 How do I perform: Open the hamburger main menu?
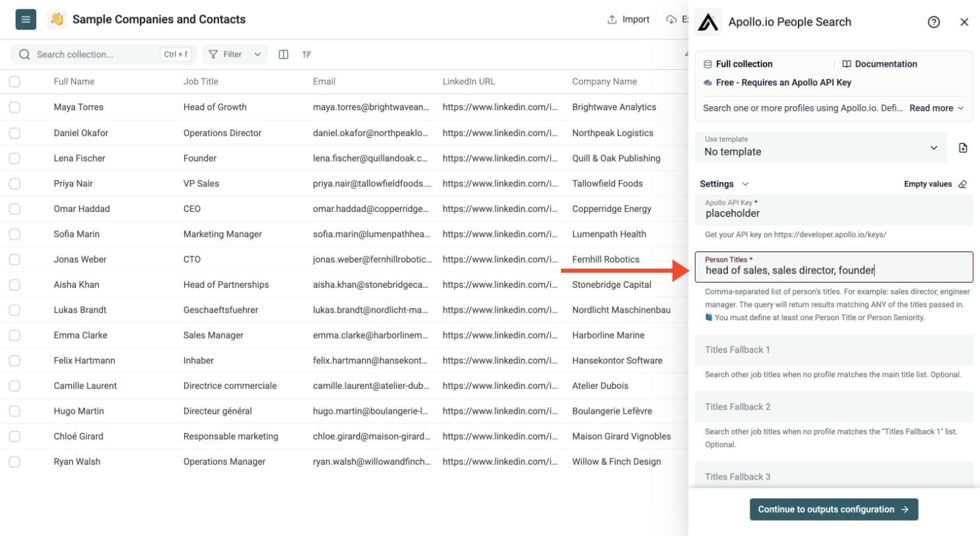26,19
